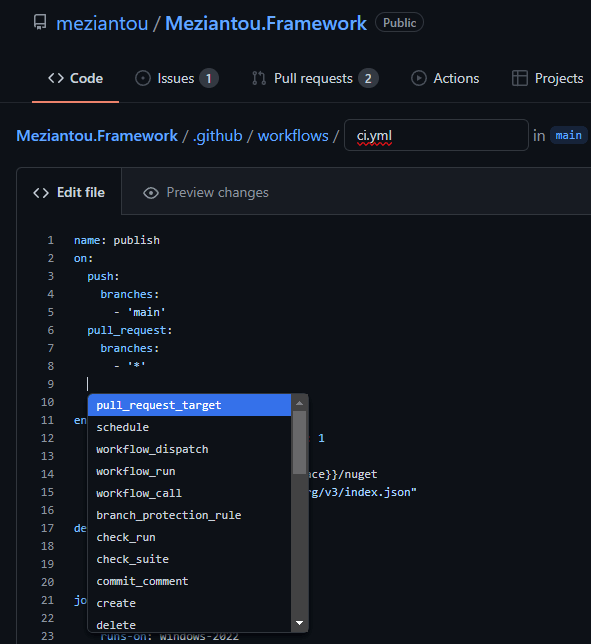Click the 'branches:' line under pull_request

[129, 348]
